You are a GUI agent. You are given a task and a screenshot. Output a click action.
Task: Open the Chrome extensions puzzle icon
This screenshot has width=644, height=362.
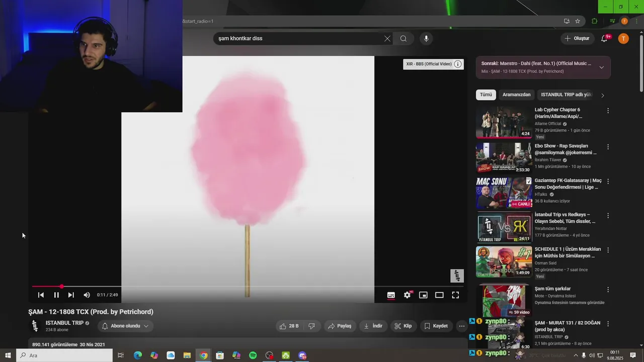[595, 21]
